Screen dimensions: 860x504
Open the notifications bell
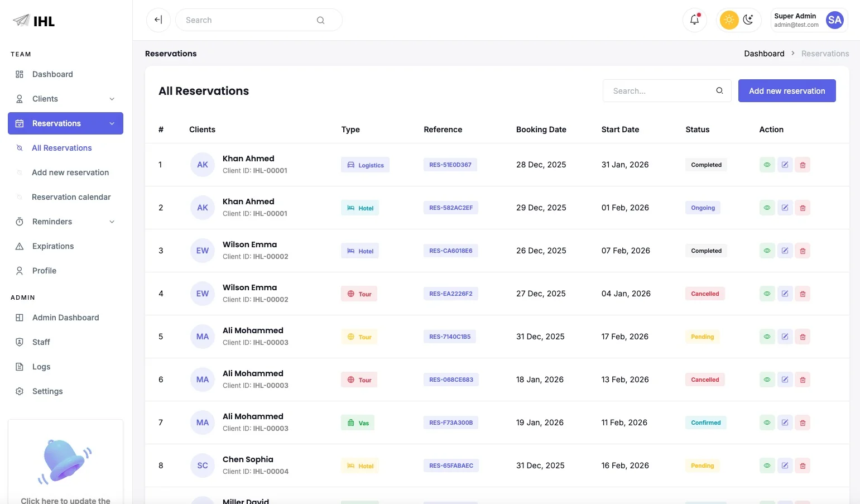tap(695, 20)
